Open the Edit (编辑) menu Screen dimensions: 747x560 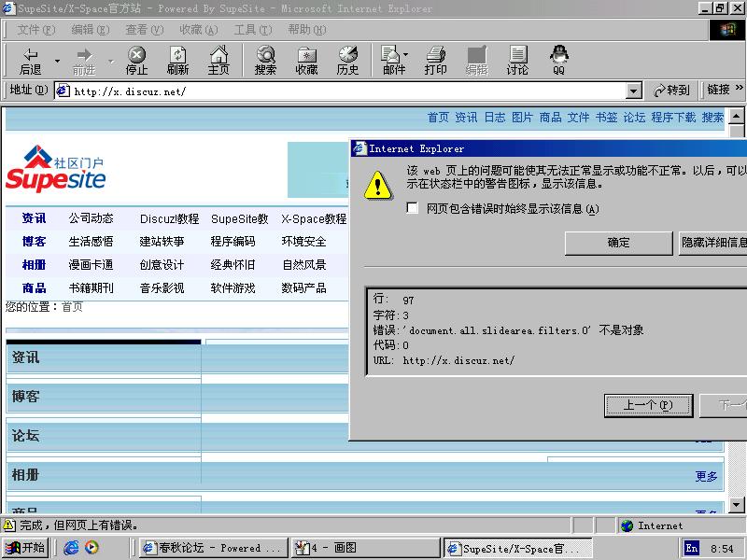(90, 30)
